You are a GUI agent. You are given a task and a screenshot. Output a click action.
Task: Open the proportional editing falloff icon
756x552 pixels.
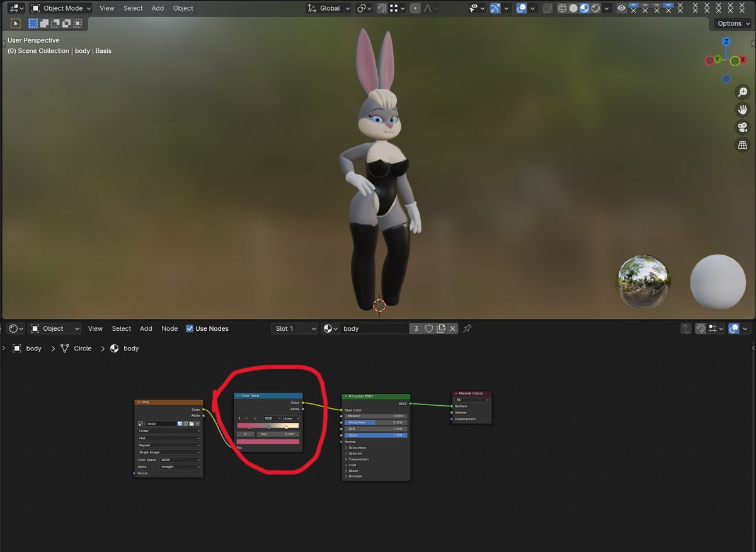430,8
